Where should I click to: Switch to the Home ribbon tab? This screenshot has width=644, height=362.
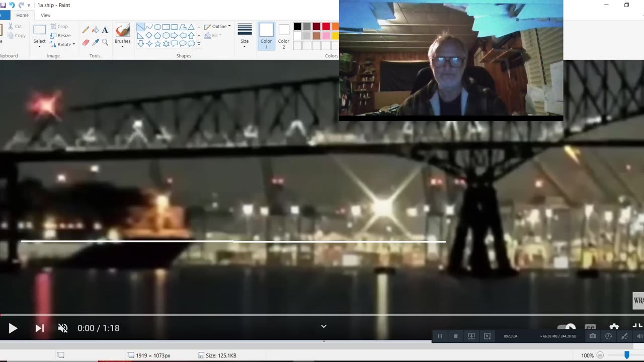pos(22,16)
